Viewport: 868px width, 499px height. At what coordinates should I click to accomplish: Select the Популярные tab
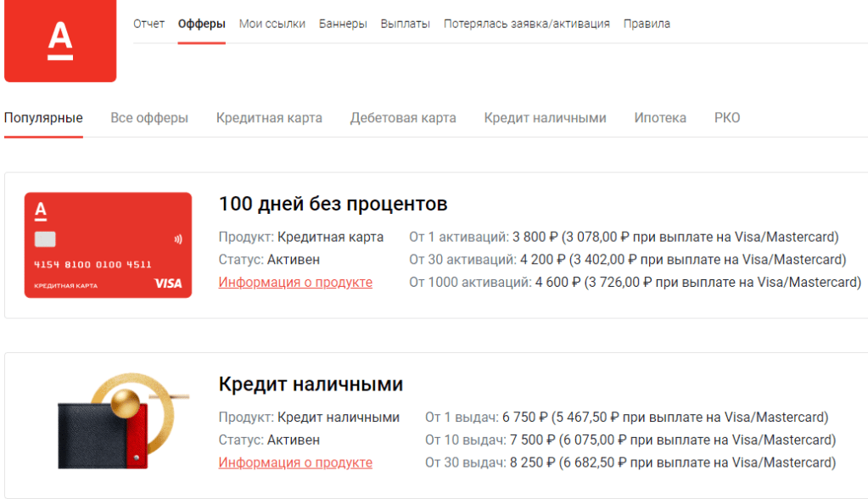[x=43, y=118]
